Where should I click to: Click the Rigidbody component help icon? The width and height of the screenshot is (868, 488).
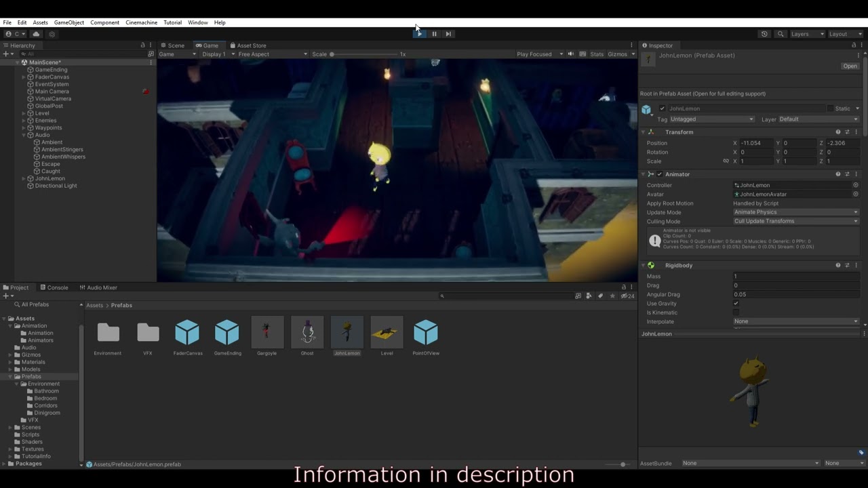[838, 265]
